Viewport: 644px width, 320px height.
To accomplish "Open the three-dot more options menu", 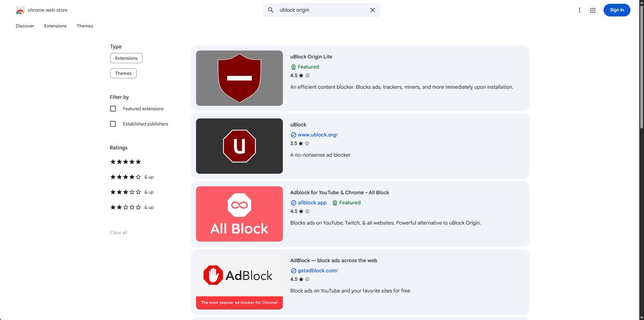I will [580, 10].
